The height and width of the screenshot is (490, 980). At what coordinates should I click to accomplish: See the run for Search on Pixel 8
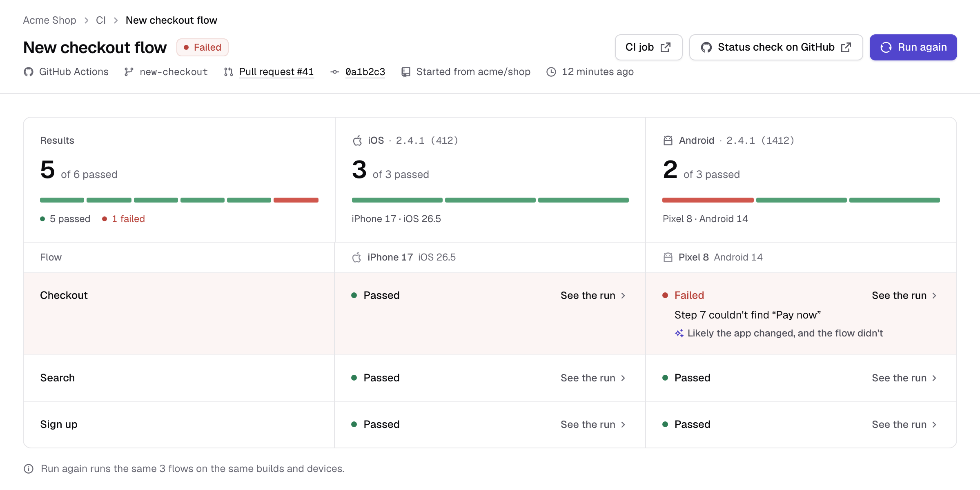point(904,378)
